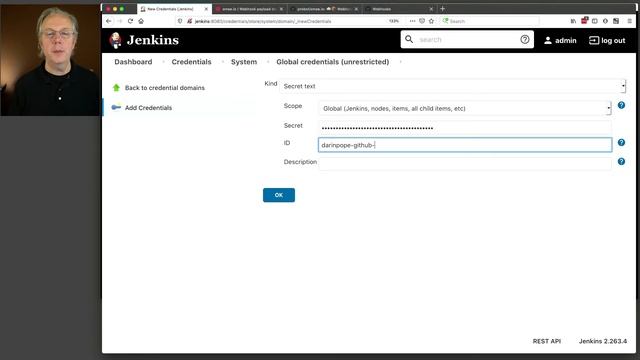The width and height of the screenshot is (640, 360).
Task: Click the magnifier icon in Jenkins search
Action: pos(409,39)
